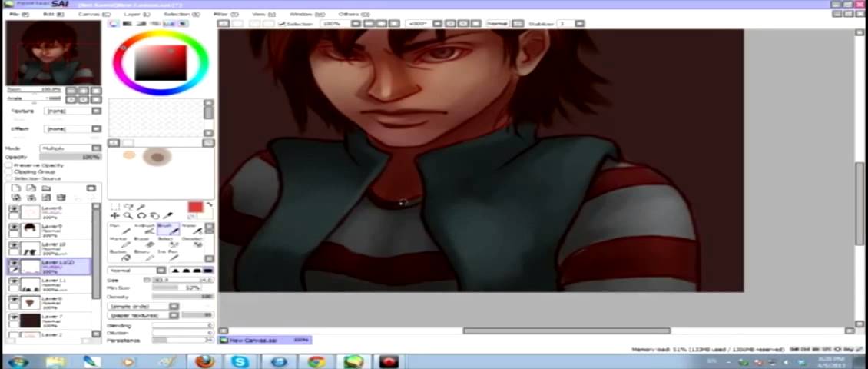
Task: Open the Others menu
Action: click(x=354, y=14)
